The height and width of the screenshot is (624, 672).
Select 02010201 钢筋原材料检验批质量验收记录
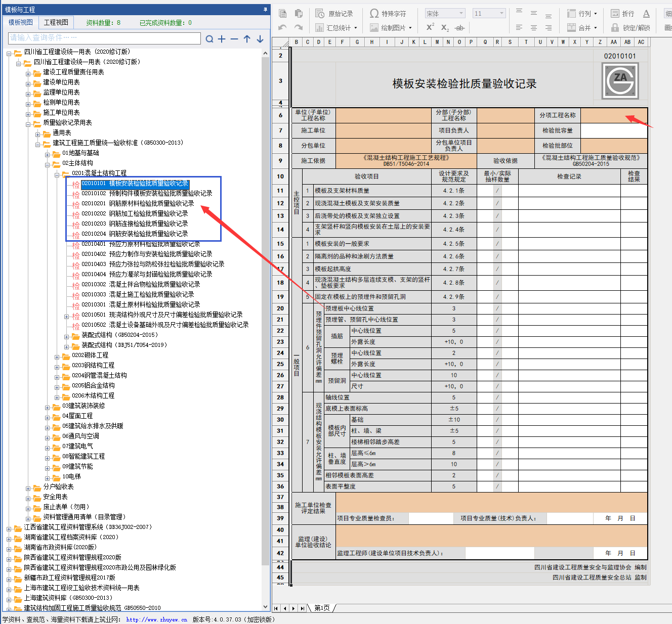coord(138,203)
